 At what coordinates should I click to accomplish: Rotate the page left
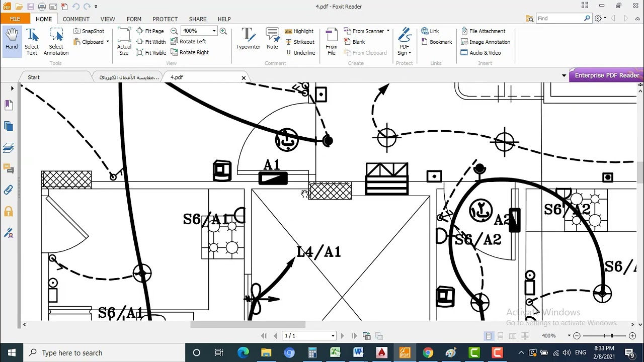tap(188, 42)
